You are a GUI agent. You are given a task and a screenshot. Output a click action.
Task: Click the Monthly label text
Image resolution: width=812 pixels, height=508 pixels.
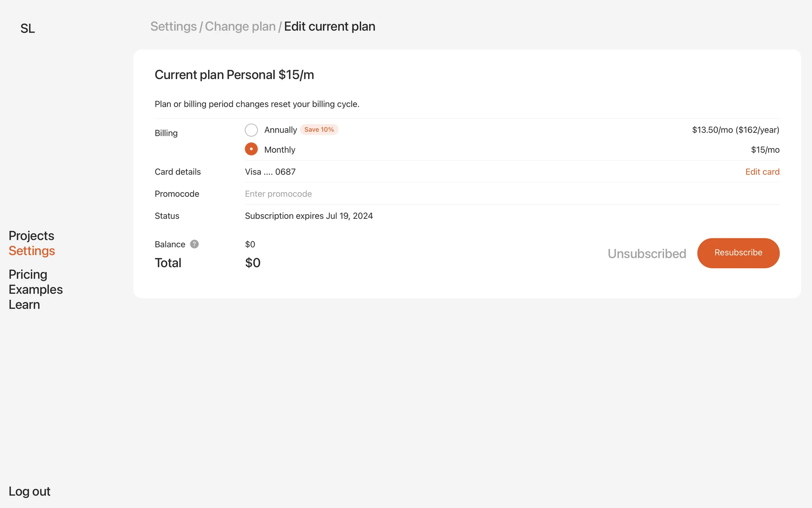[280, 150]
